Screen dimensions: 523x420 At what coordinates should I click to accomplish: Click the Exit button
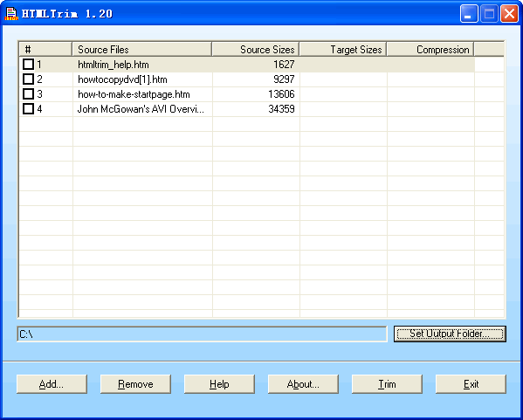coord(471,384)
